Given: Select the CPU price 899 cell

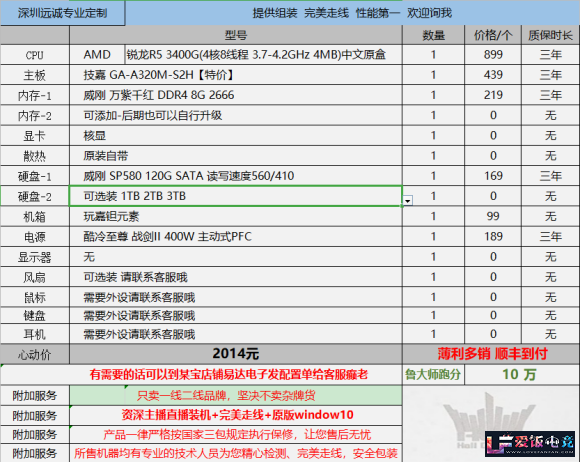Looking at the screenshot, I should pos(493,55).
